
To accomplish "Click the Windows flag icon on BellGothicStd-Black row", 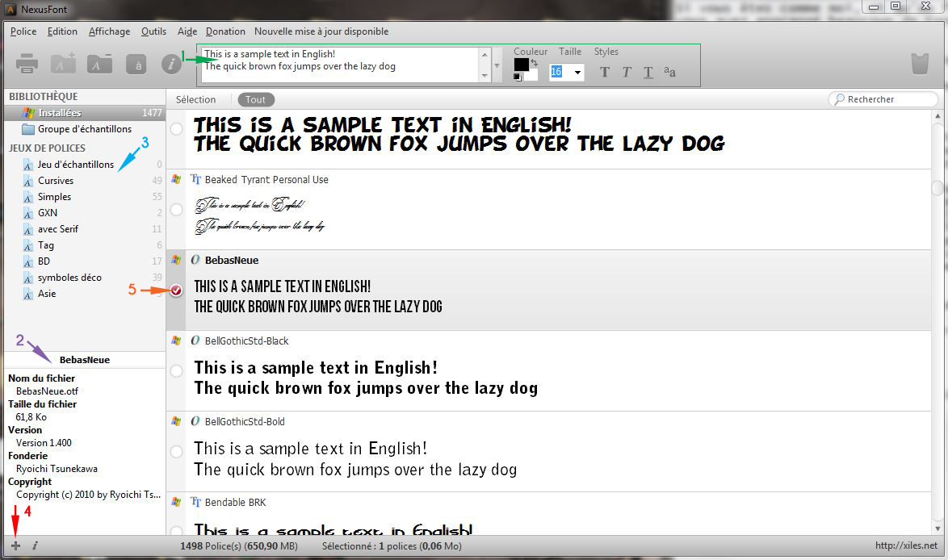I will [176, 341].
